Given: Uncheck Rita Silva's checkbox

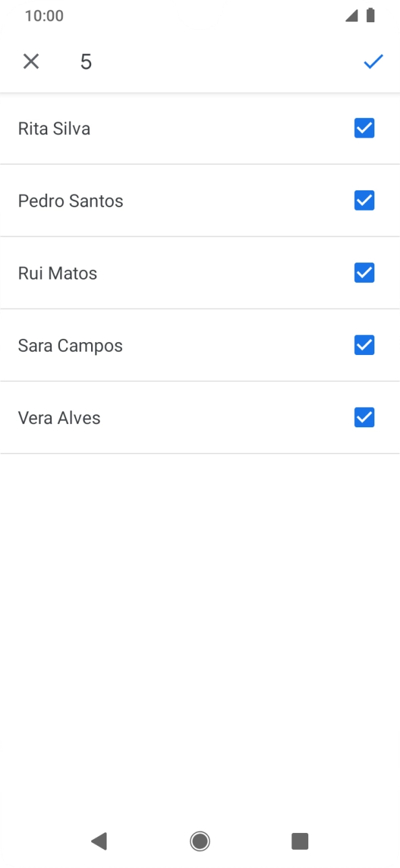Looking at the screenshot, I should point(364,128).
